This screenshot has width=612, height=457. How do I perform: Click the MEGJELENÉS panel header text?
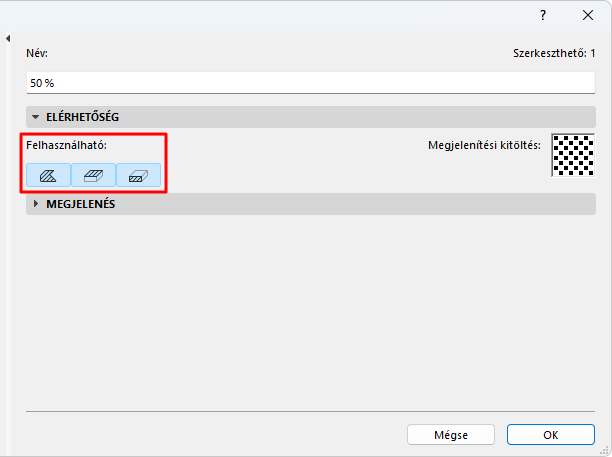tap(81, 204)
